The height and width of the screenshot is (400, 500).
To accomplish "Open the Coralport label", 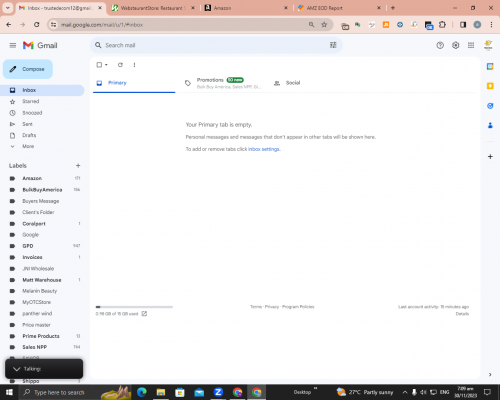I will pyautogui.click(x=34, y=224).
